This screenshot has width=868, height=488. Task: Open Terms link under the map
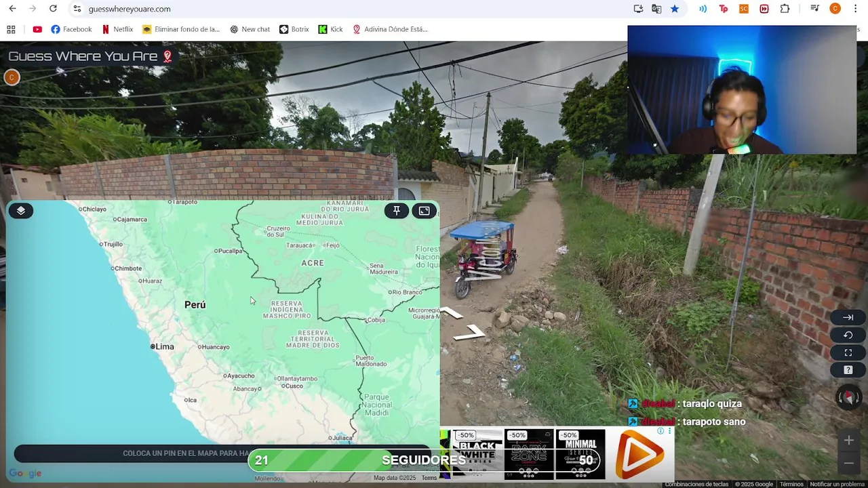pos(429,478)
